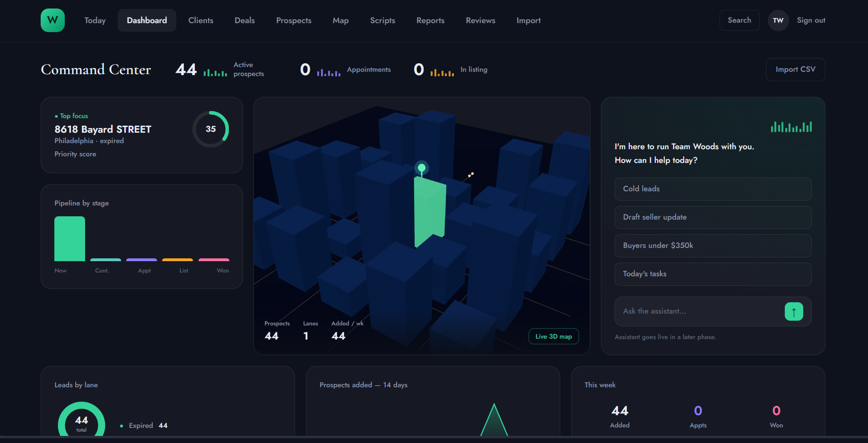Send message with green arrow button
Screen dimensions: 868x443
tap(794, 311)
